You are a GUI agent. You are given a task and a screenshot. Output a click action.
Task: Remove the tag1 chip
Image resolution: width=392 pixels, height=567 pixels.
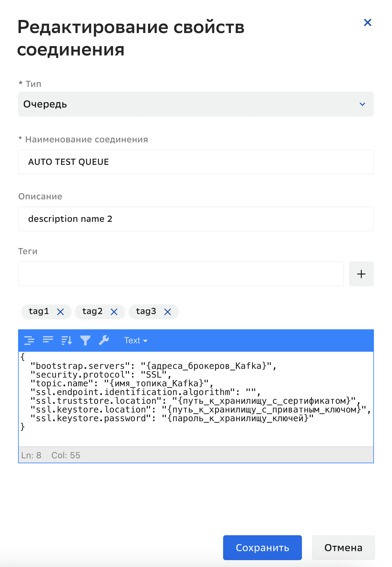click(x=60, y=312)
